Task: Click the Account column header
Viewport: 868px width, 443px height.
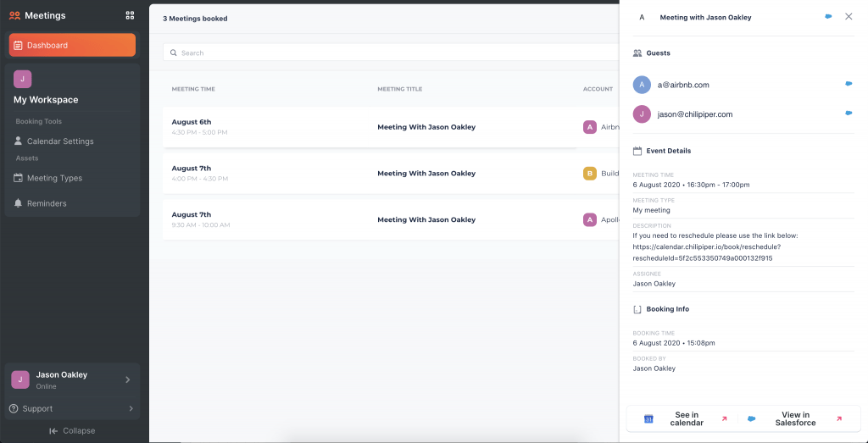Action: tap(598, 89)
